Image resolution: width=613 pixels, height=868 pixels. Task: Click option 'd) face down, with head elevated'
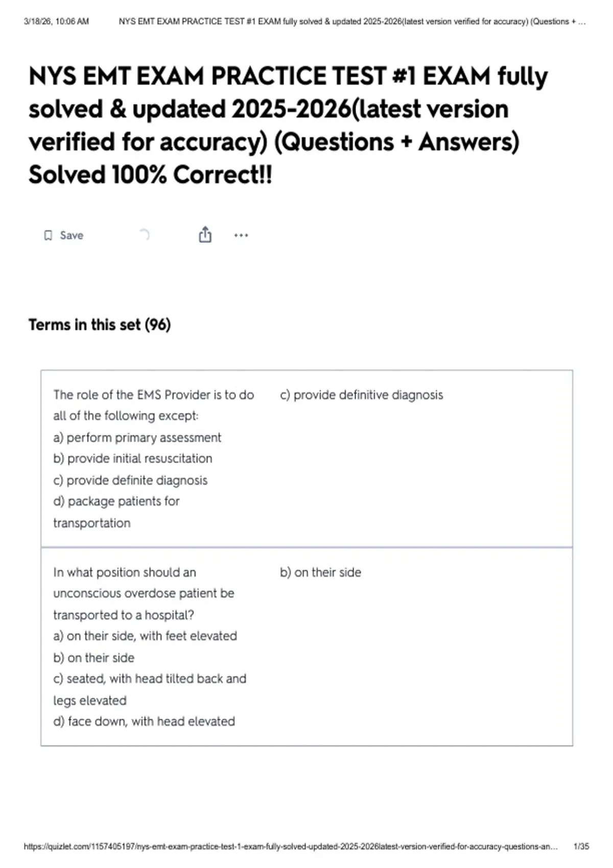point(144,721)
